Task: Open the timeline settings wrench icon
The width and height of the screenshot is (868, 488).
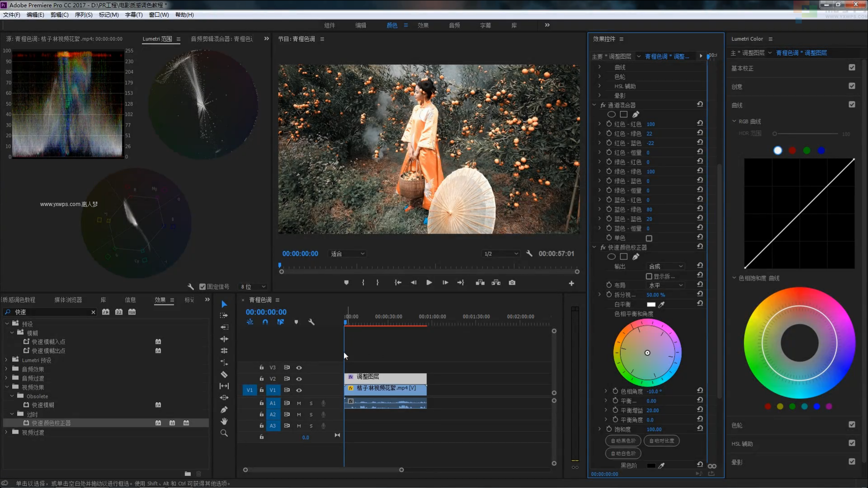Action: [311, 322]
